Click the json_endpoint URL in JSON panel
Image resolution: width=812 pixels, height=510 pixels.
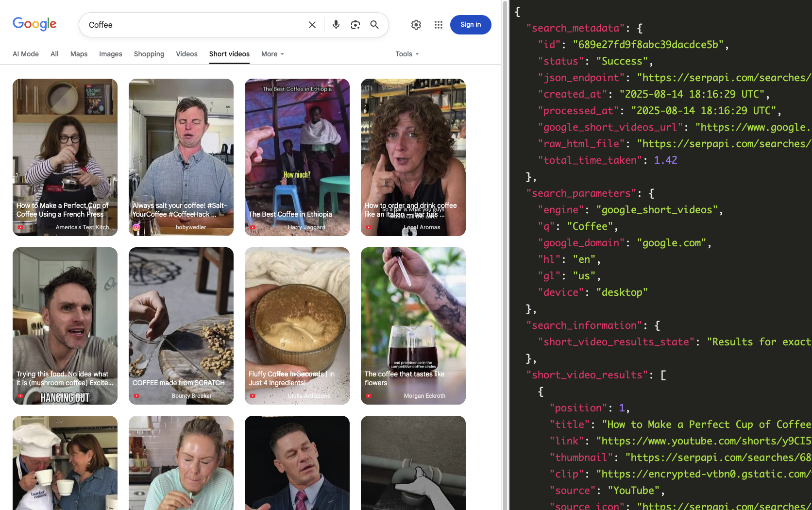coord(724,78)
